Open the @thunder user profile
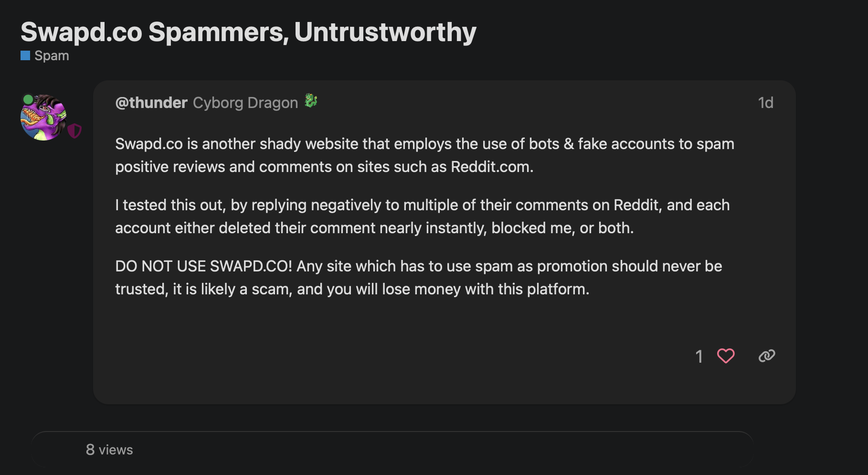Screen dimensions: 868x475 [x=151, y=103]
